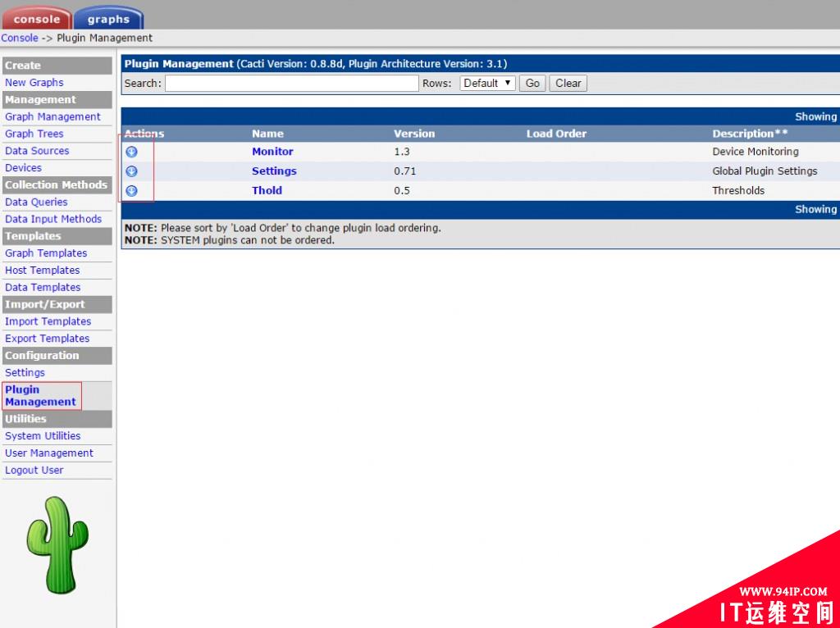Click the install icon for Monitor plugin
Image resolution: width=840 pixels, height=628 pixels.
[x=132, y=152]
